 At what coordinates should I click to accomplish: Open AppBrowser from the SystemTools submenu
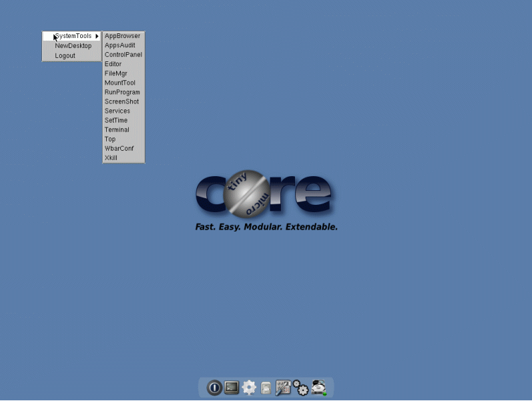[123, 36]
